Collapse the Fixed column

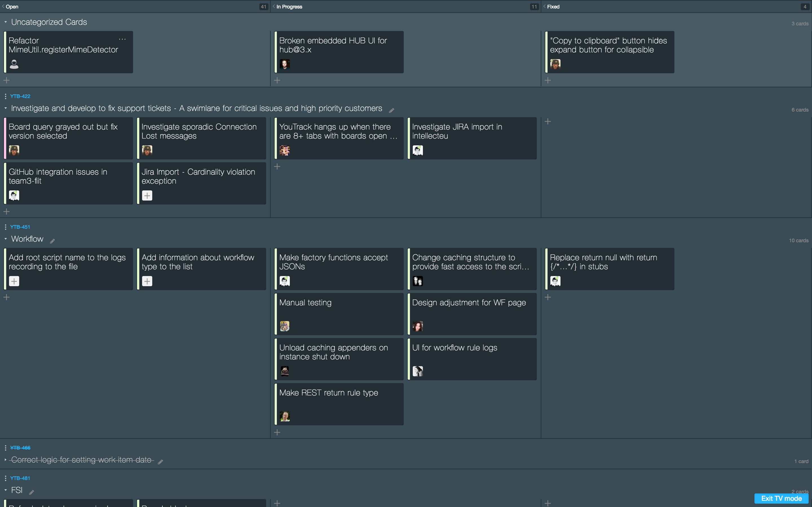click(x=544, y=6)
